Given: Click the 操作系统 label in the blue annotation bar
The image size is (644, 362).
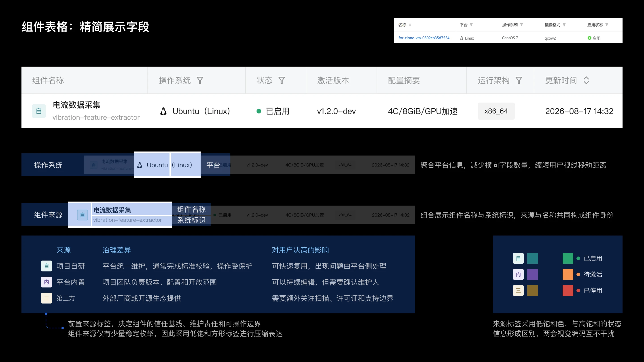Looking at the screenshot, I should point(48,165).
